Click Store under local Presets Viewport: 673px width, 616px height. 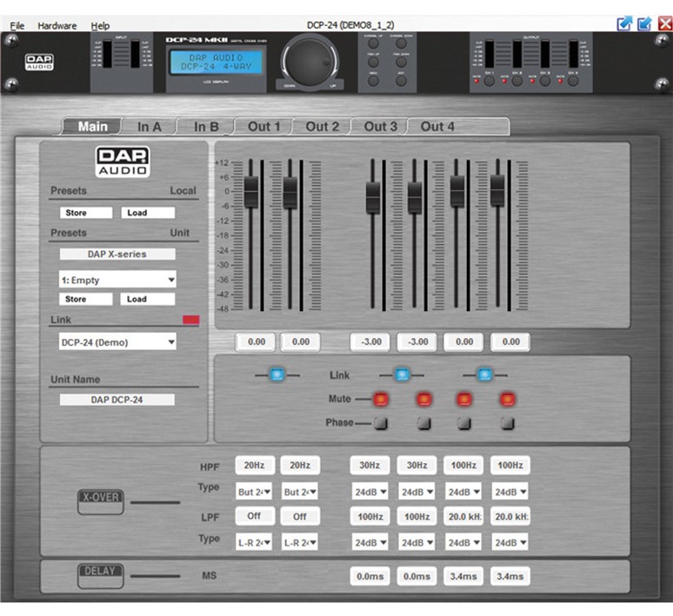tap(86, 213)
